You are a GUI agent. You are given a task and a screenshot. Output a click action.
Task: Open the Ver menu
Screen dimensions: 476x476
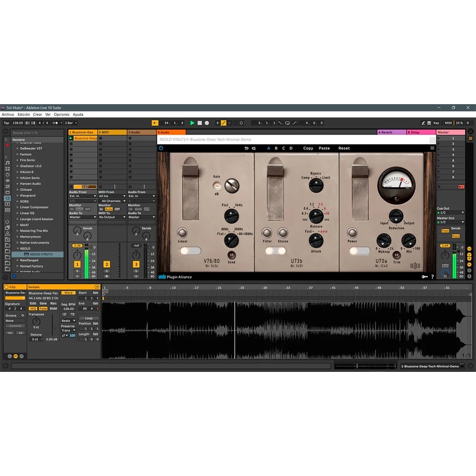click(x=48, y=114)
